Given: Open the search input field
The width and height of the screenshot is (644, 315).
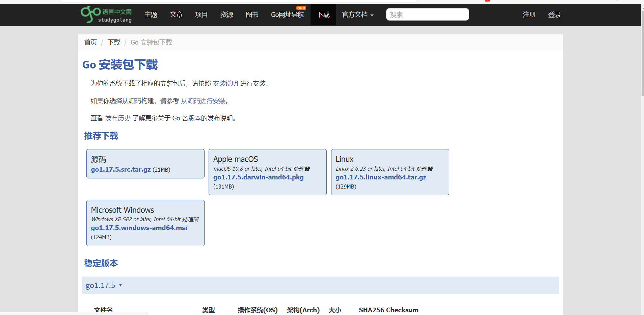Looking at the screenshot, I should pos(427,15).
